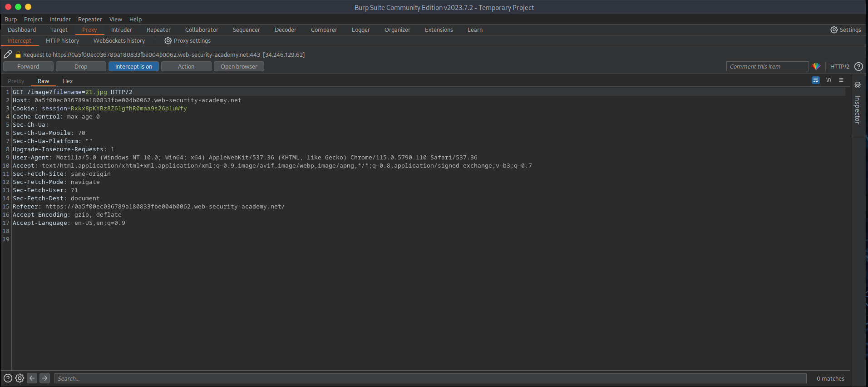This screenshot has height=387, width=868.
Task: Go to next search match arrow
Action: [x=44, y=378]
